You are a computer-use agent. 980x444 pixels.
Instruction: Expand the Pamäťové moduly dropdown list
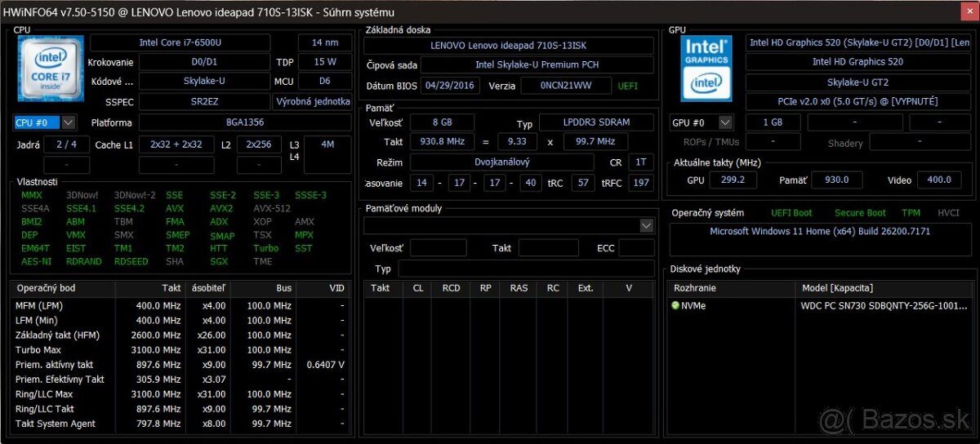point(647,225)
